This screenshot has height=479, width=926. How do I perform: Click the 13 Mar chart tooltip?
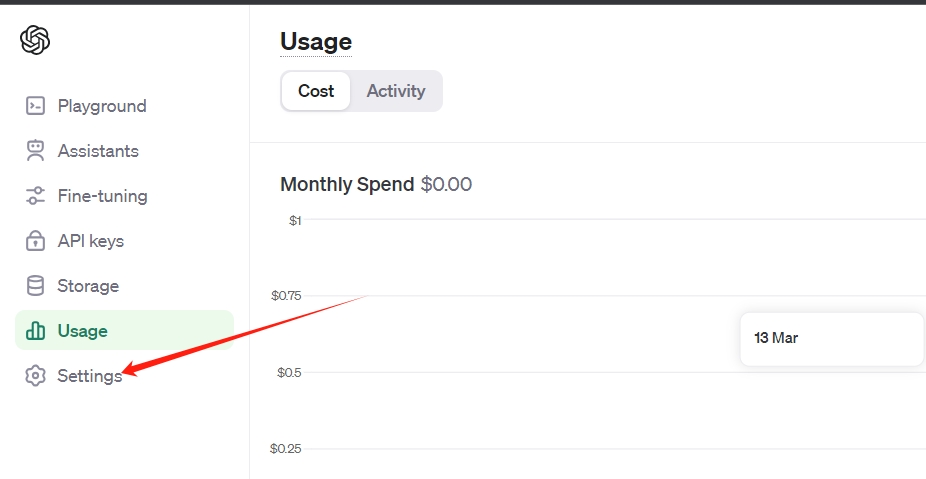tap(831, 338)
